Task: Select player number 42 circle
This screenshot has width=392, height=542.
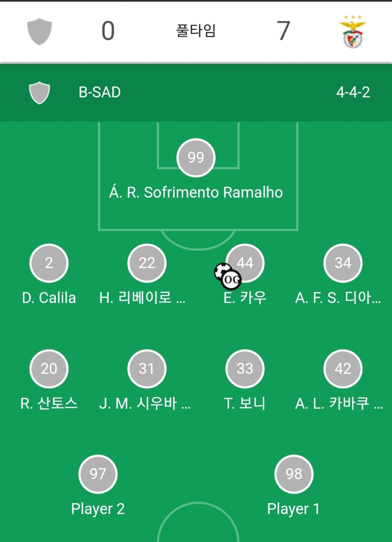Action: pos(343,368)
